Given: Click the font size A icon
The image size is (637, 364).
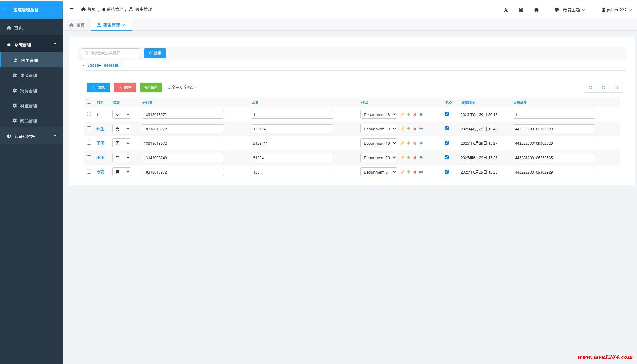Looking at the screenshot, I should 506,10.
